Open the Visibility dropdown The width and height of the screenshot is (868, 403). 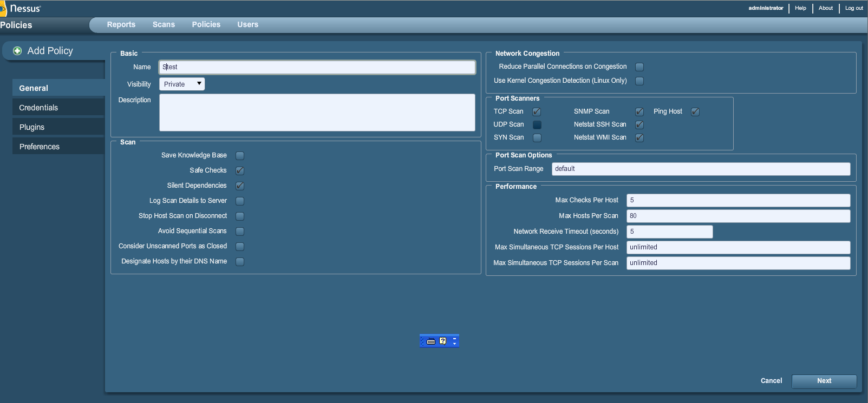point(182,84)
